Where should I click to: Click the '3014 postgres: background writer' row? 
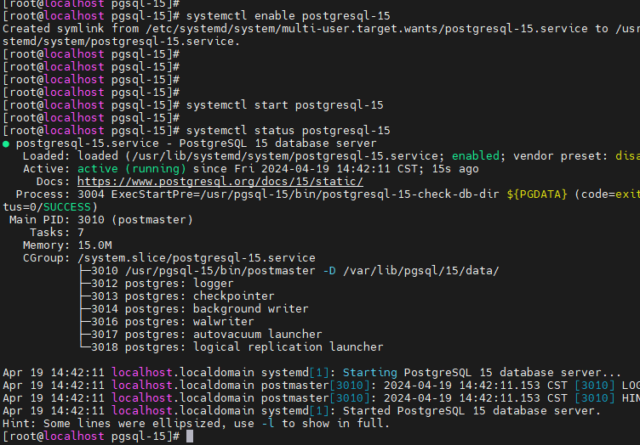click(195, 309)
